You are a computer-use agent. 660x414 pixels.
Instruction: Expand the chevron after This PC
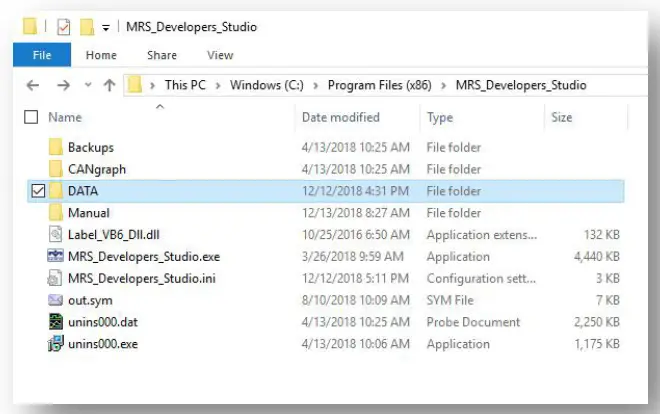pos(218,85)
